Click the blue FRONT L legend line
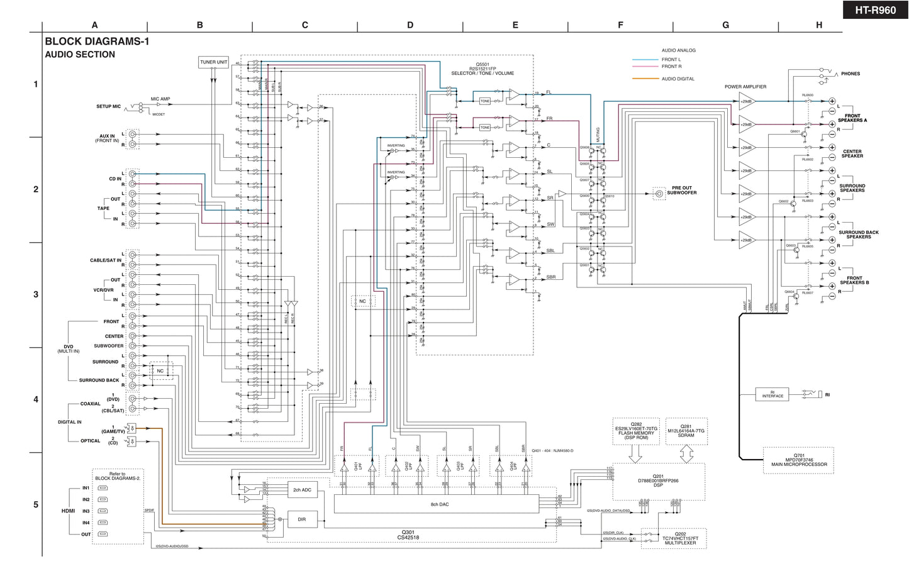 click(644, 60)
